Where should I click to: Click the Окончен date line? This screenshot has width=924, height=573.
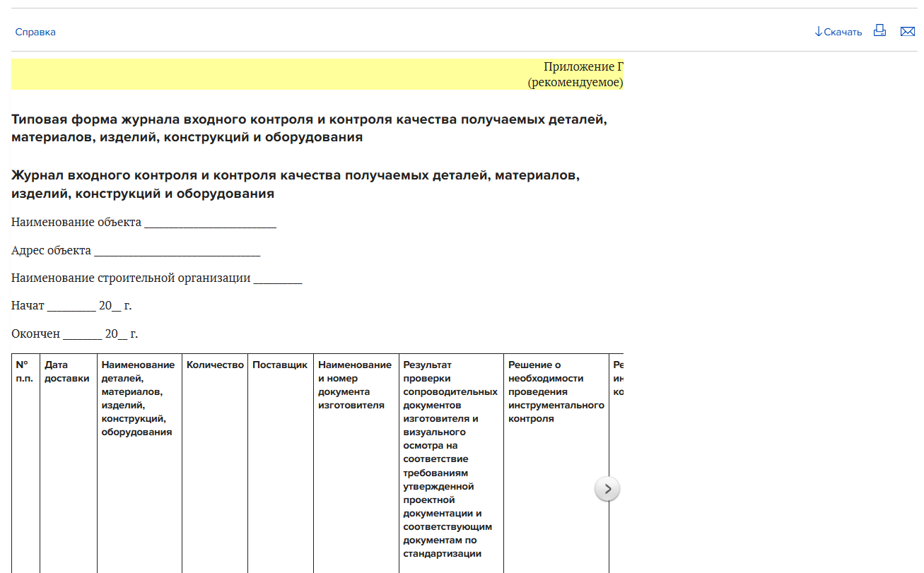pos(82,334)
